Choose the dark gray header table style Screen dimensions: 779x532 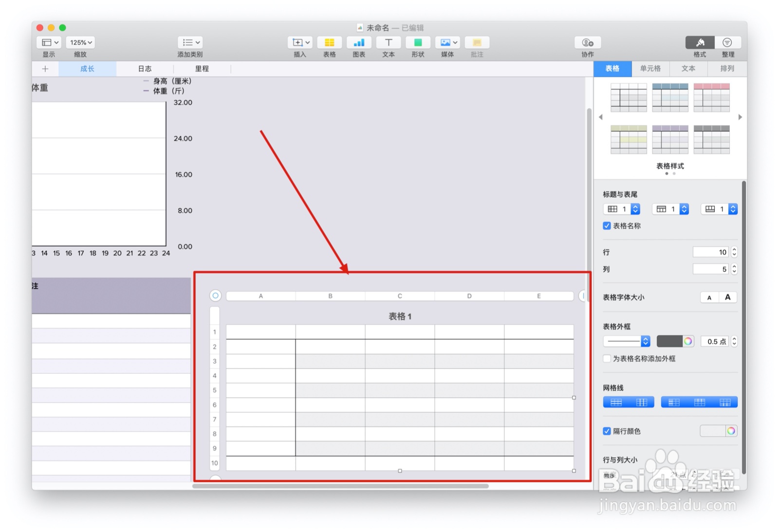(712, 140)
